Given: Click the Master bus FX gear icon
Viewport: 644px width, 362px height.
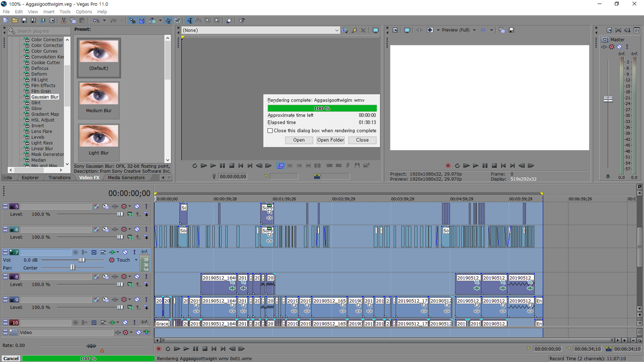Looking at the screenshot, I should click(611, 47).
